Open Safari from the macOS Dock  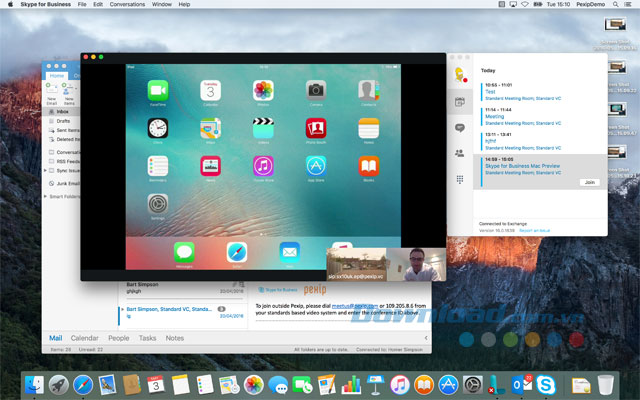tap(84, 384)
